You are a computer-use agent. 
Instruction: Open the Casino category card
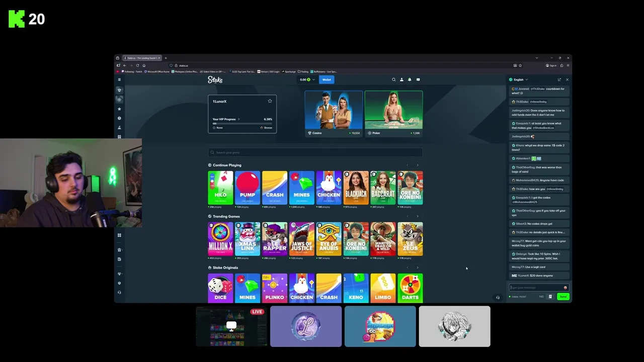coord(334,113)
